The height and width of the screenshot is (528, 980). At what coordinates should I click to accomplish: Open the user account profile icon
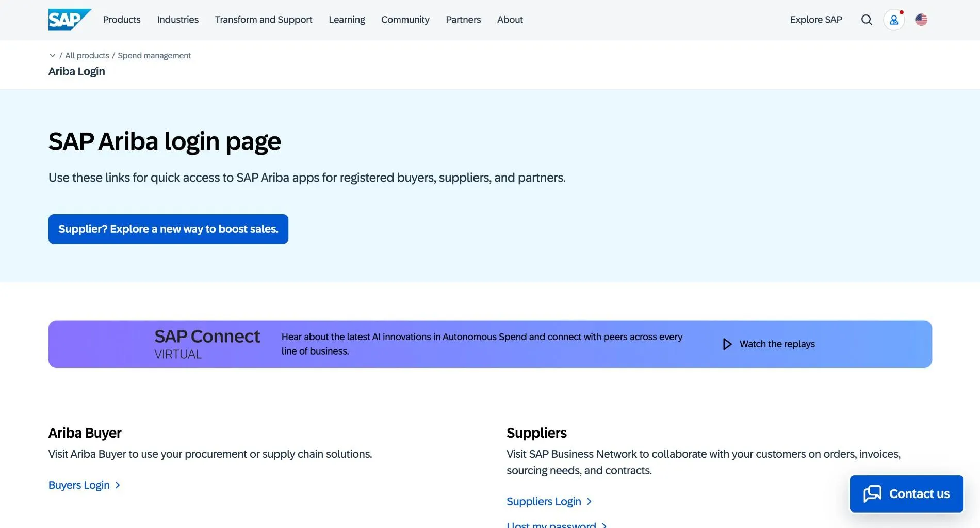[x=894, y=20]
